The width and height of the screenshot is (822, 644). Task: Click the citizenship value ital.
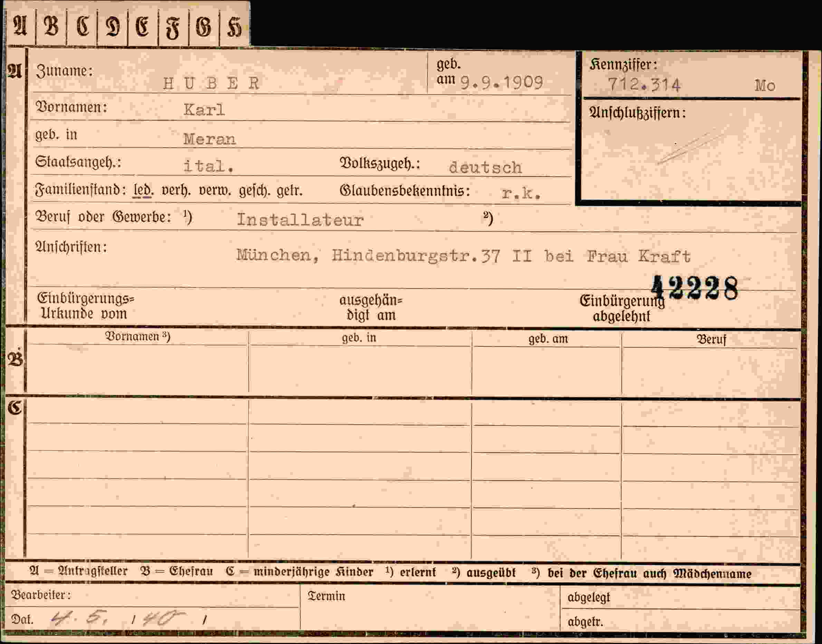coord(209,166)
